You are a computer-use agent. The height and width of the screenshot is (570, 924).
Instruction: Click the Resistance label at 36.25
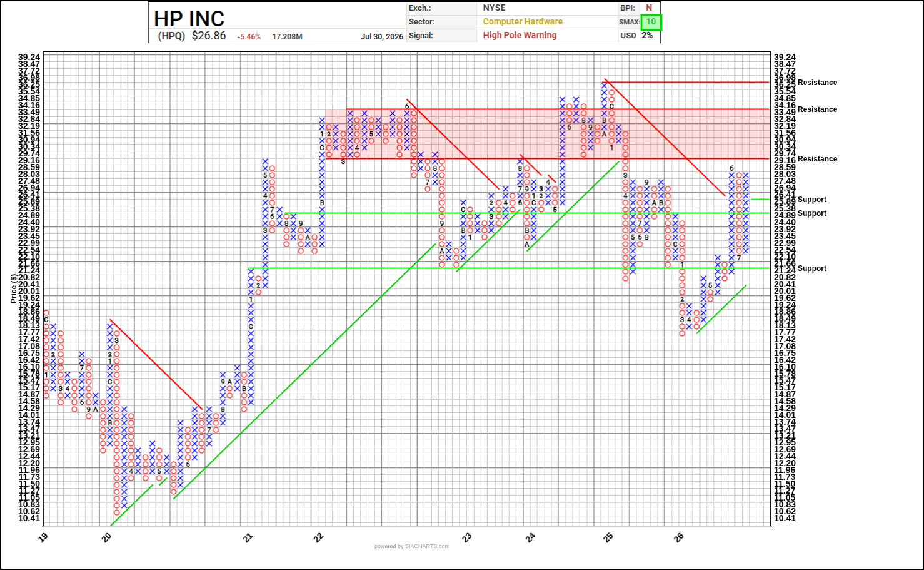[817, 83]
